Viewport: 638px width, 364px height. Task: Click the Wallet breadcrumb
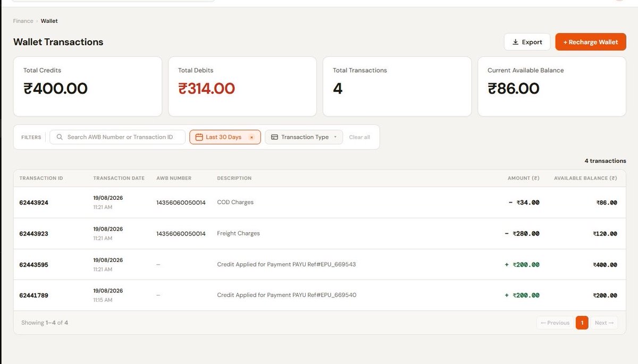[x=49, y=21]
